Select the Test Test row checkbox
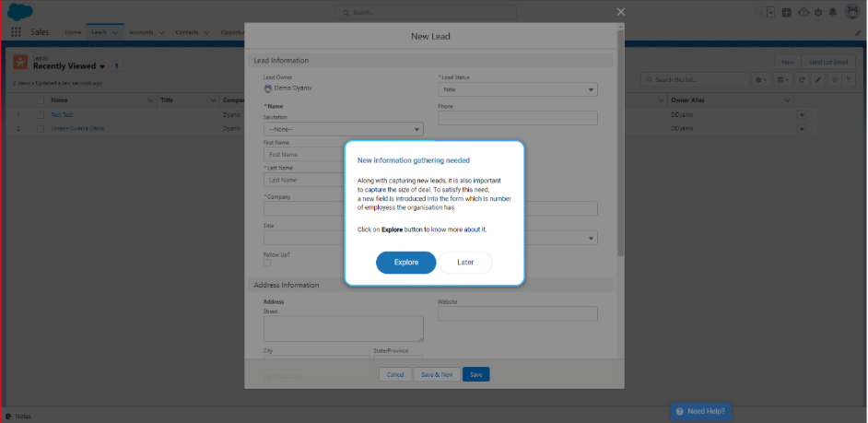868x423 pixels. click(x=40, y=114)
